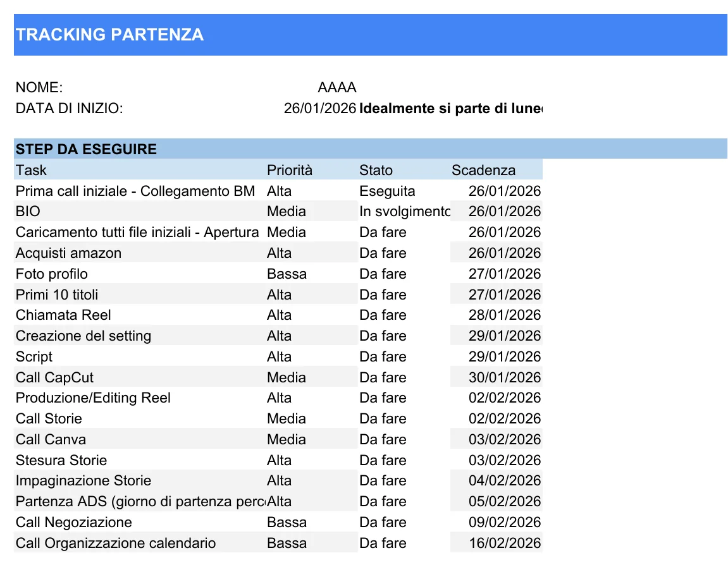Select the Produzione/Editing Reel task
This screenshot has height=565, width=728.
[x=139, y=398]
